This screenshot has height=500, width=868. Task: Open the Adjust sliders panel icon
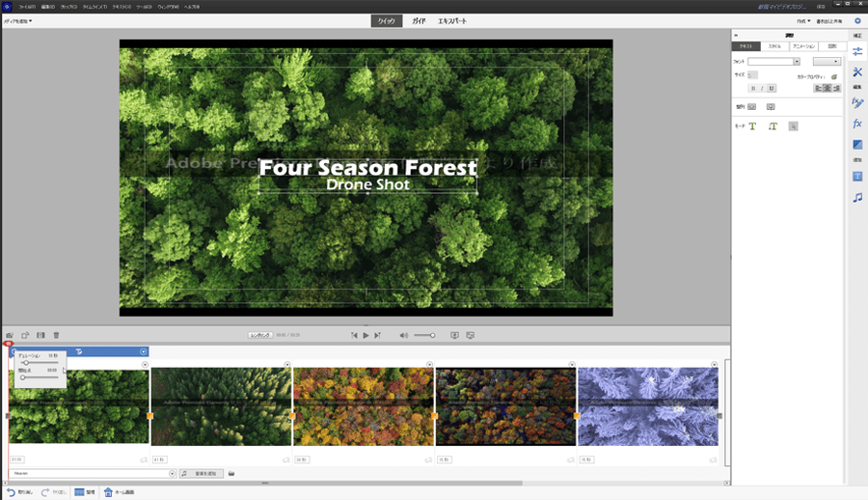pyautogui.click(x=857, y=51)
